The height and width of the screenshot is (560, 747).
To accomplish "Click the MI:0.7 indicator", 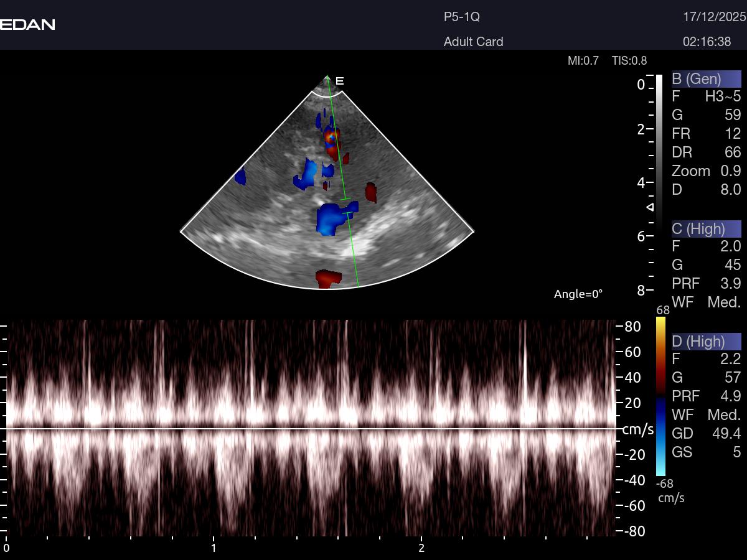I will click(583, 60).
